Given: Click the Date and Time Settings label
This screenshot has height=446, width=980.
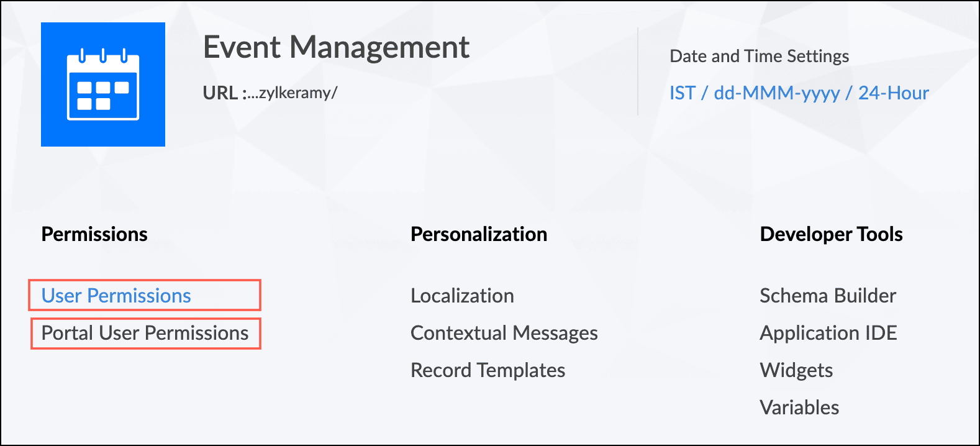Looking at the screenshot, I should tap(759, 57).
